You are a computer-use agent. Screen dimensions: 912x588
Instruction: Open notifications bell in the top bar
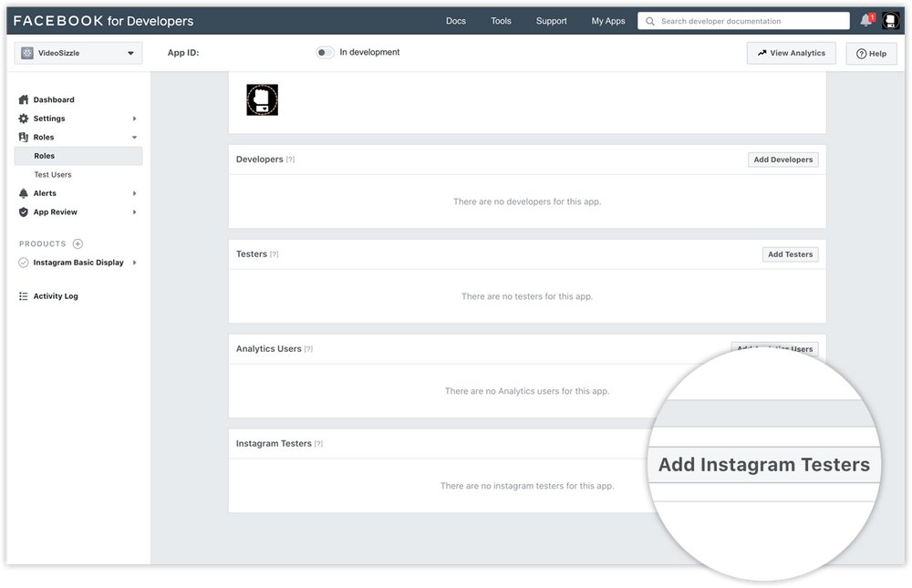(866, 20)
